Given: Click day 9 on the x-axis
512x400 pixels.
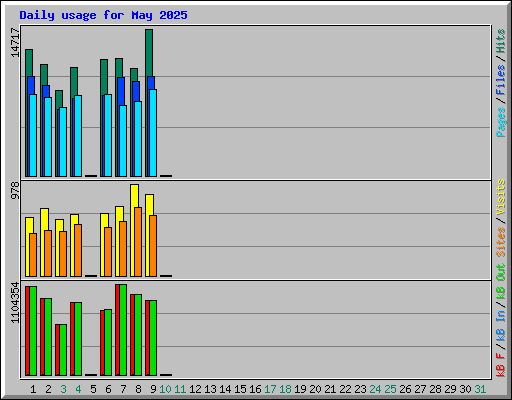Looking at the screenshot, I should point(153,389).
